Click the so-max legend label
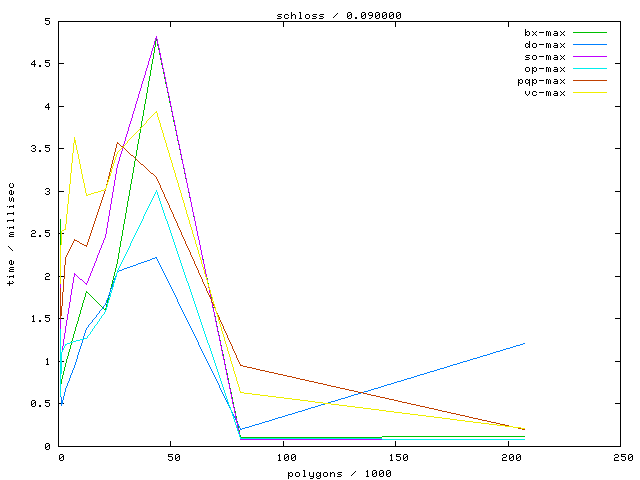Viewport: 640px width, 480px height. pos(545,57)
